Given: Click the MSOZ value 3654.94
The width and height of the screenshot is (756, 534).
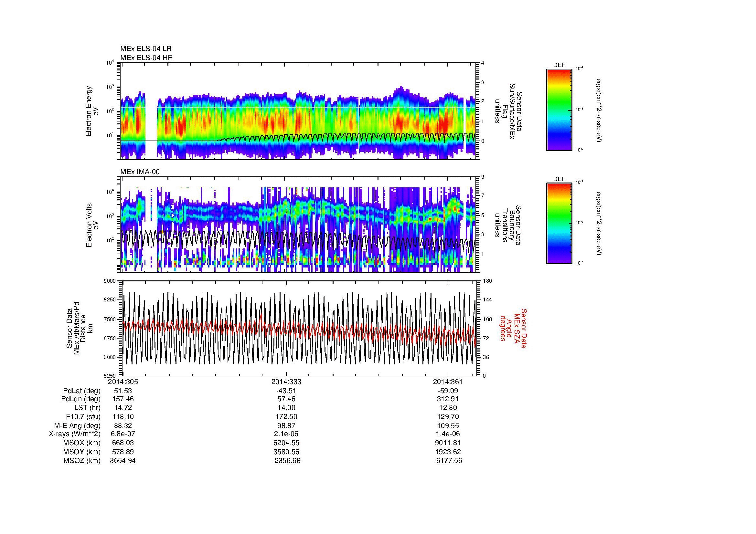Looking at the screenshot, I should [123, 461].
